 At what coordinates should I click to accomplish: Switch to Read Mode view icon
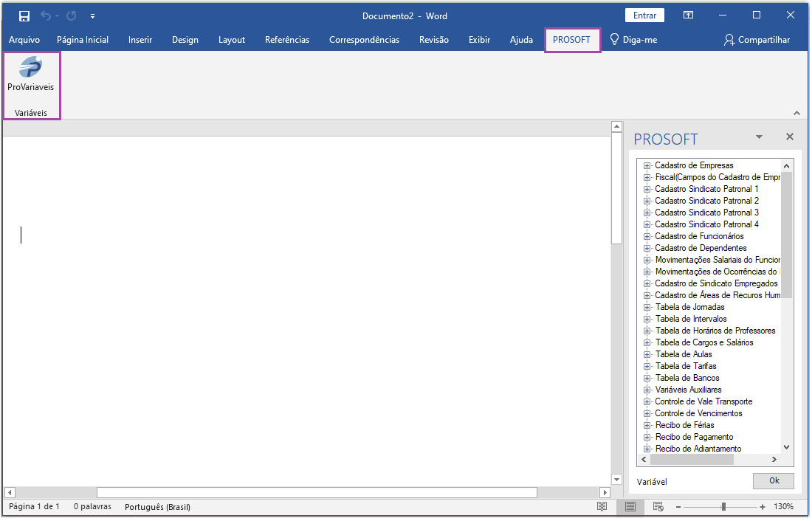pos(602,507)
